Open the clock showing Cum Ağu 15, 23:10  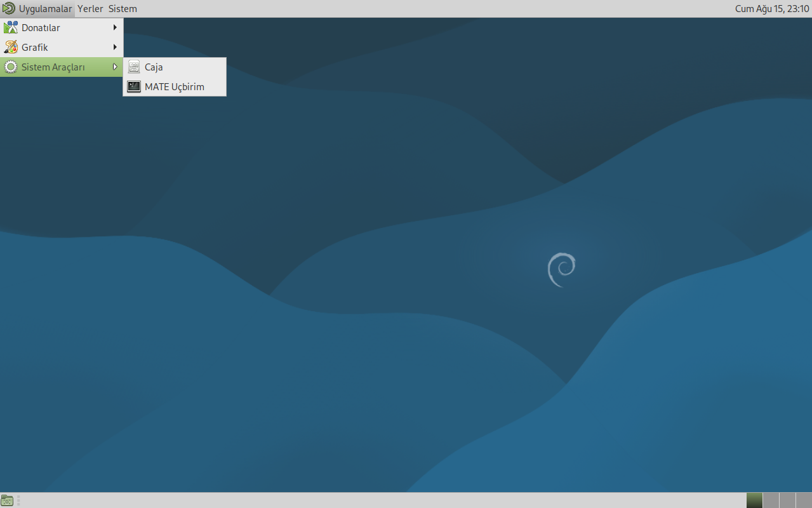[771, 9]
